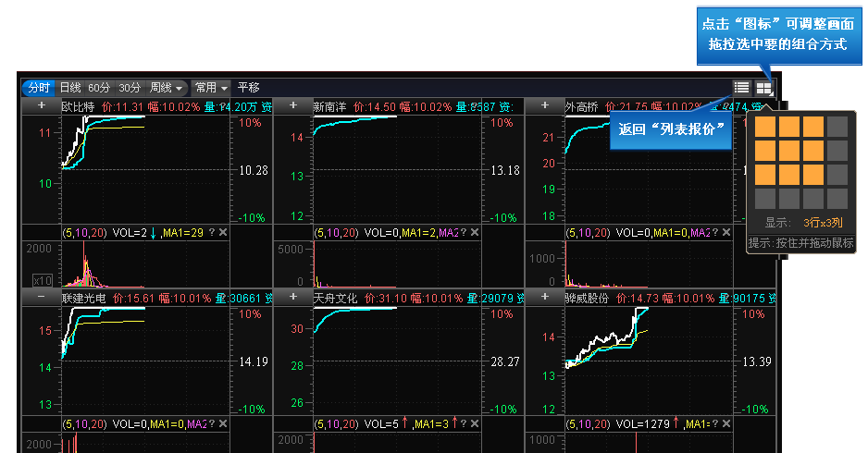Screen dimensions: 868x453
Task: Click 欧比特 (5,10,20) VOL parameters
Action: [x=84, y=233]
